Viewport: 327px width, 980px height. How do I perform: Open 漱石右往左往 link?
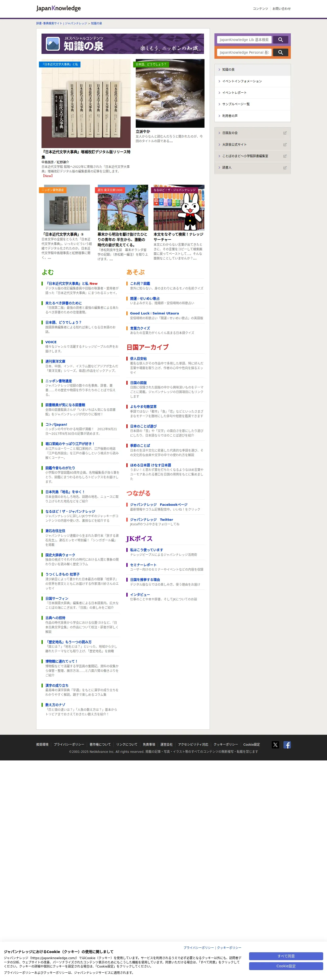[x=55, y=531]
